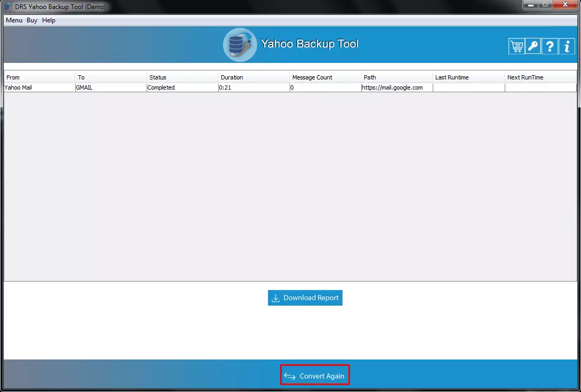Open the shopping cart purchase icon
The height and width of the screenshot is (392, 581).
tap(516, 46)
